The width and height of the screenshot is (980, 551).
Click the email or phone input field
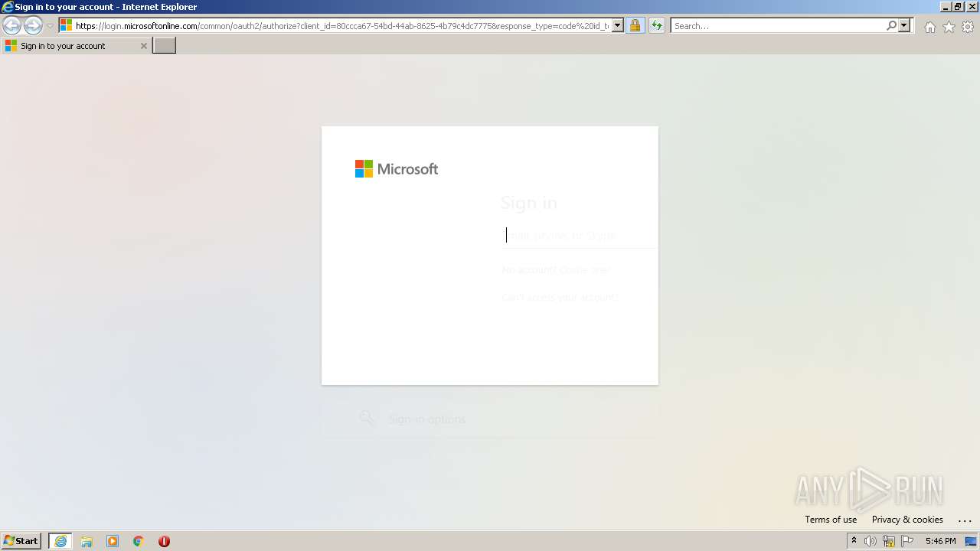coord(579,236)
